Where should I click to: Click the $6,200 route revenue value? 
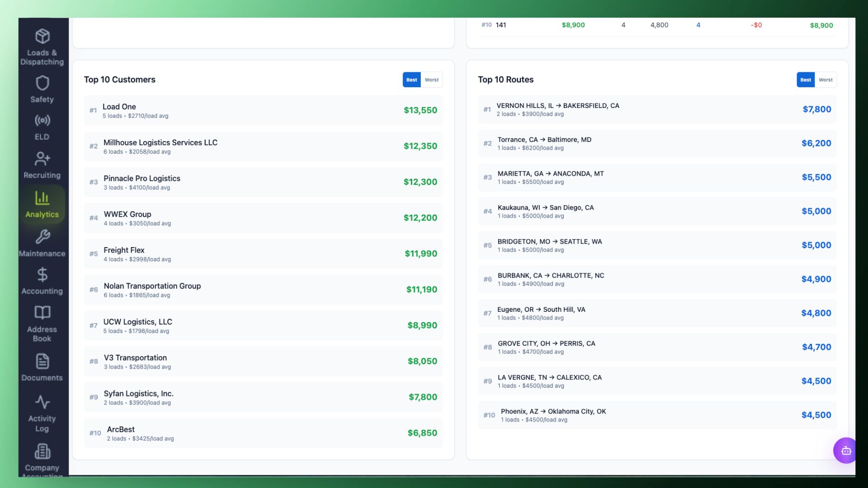(x=816, y=143)
